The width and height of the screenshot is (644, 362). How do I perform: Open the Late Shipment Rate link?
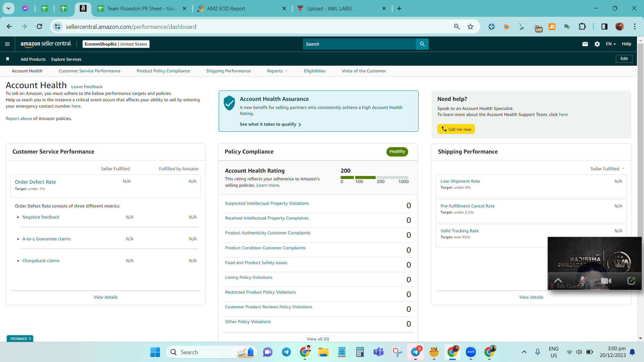point(460,181)
